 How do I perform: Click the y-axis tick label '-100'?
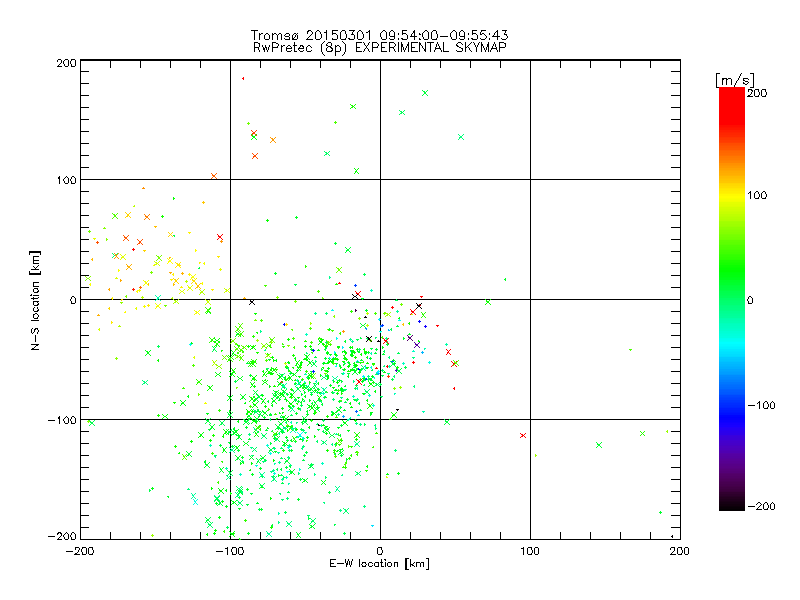(62, 420)
